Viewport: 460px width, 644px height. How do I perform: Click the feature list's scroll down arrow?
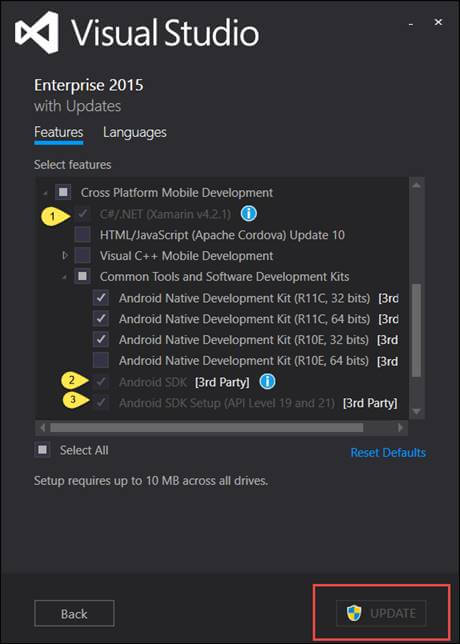[x=416, y=411]
